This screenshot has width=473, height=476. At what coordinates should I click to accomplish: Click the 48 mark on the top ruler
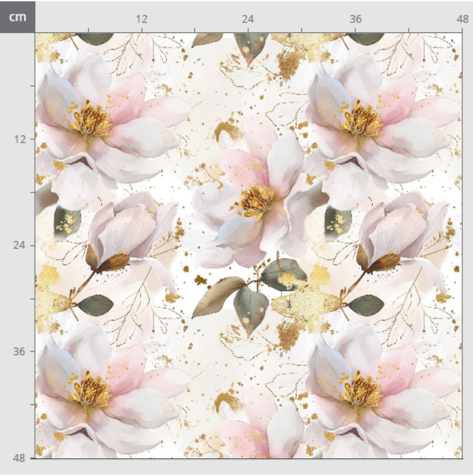coord(462,19)
